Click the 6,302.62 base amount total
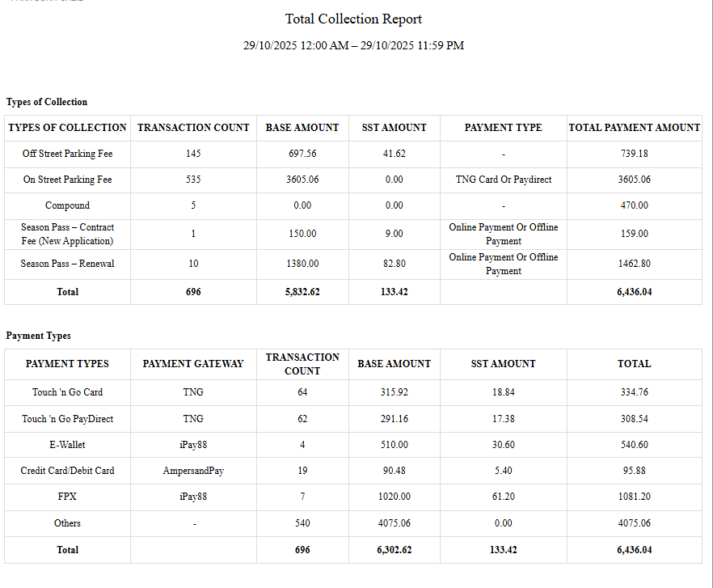Image resolution: width=713 pixels, height=588 pixels. tap(394, 550)
